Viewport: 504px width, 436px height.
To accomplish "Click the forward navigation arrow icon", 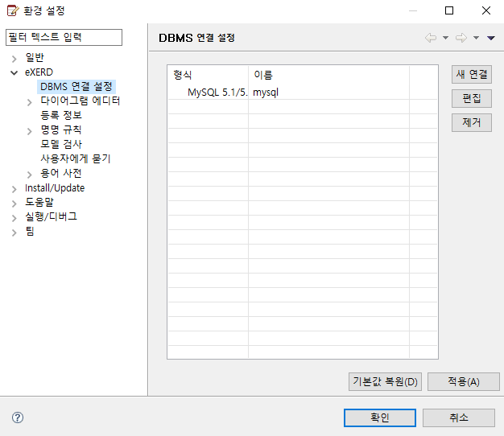I will click(x=461, y=38).
